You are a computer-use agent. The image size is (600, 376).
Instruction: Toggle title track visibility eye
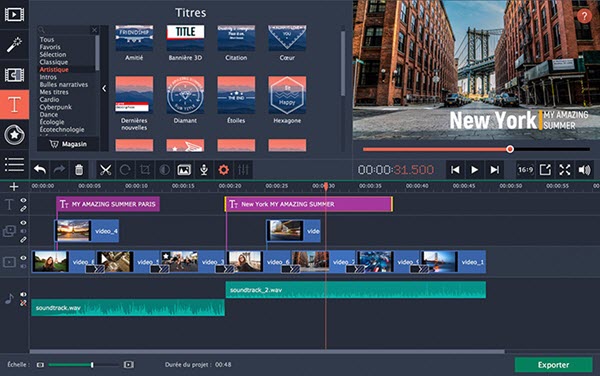tap(23, 200)
